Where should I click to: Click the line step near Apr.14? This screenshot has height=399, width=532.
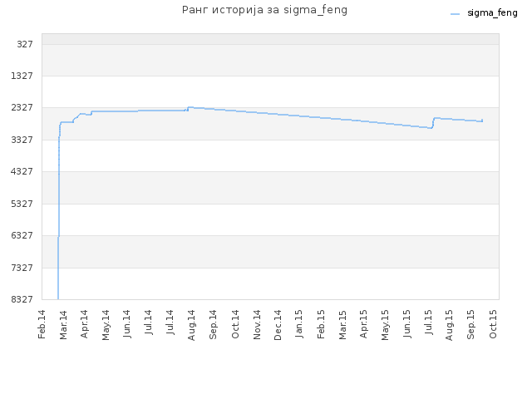tap(91, 113)
